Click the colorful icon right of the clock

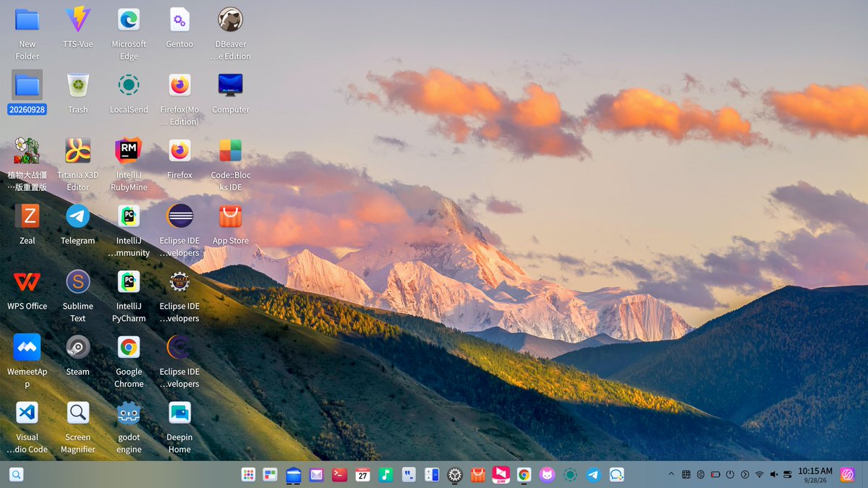click(848, 475)
